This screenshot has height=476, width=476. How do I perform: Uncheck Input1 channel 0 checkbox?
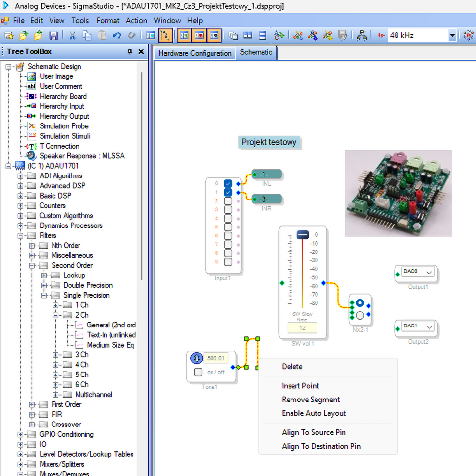[228, 183]
